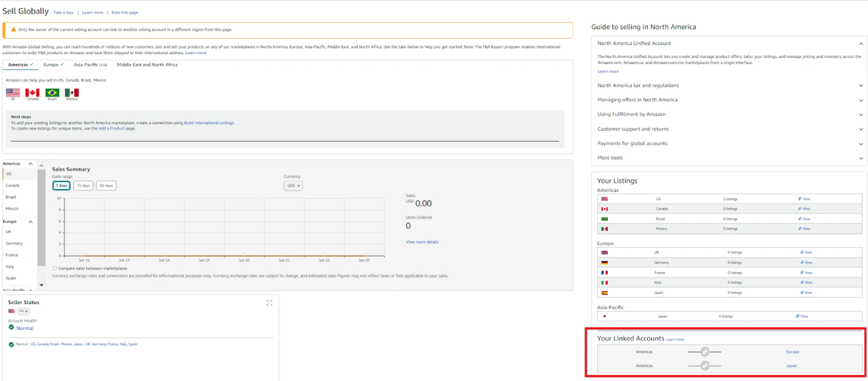Image resolution: width=868 pixels, height=381 pixels.
Task: Open the Build International Listings link
Action: click(x=209, y=123)
